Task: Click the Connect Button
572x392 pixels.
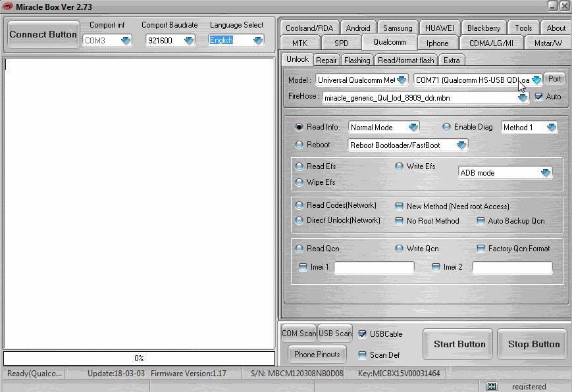Action: 43,35
